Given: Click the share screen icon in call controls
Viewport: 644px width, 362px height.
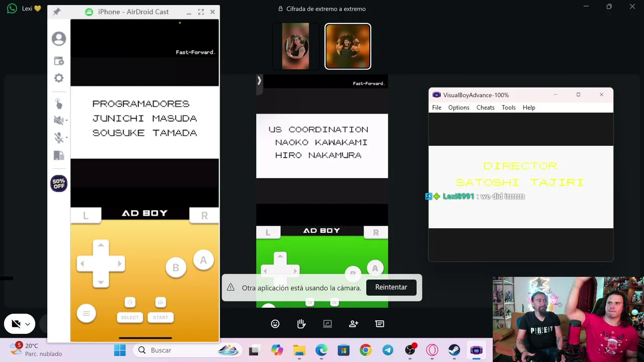Looking at the screenshot, I should 328,324.
